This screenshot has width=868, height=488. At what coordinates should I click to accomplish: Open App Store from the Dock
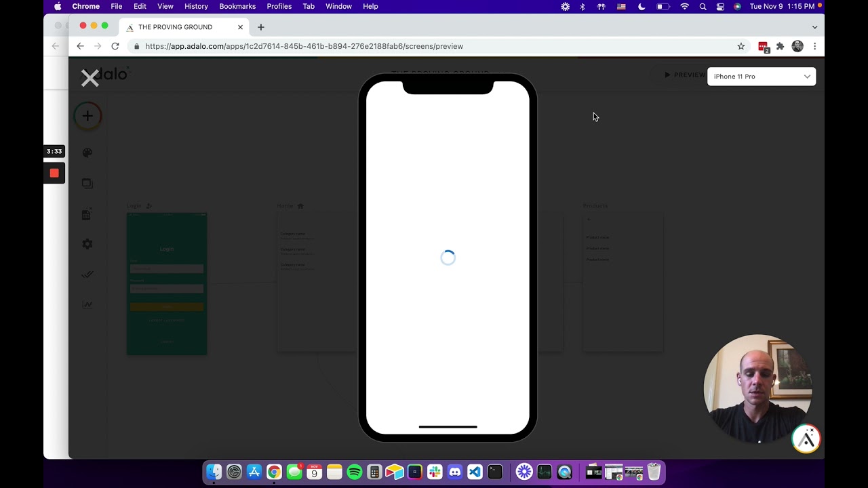coord(254,472)
